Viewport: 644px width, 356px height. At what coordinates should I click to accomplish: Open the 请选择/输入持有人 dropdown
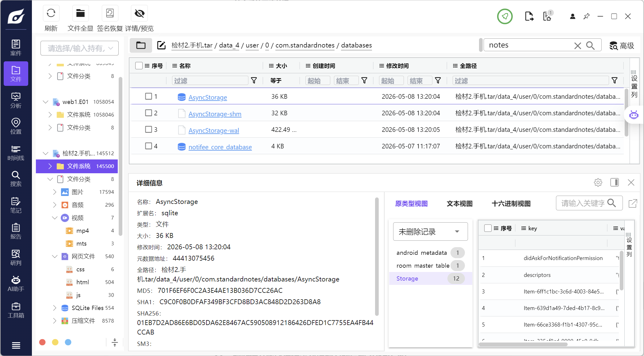click(79, 48)
